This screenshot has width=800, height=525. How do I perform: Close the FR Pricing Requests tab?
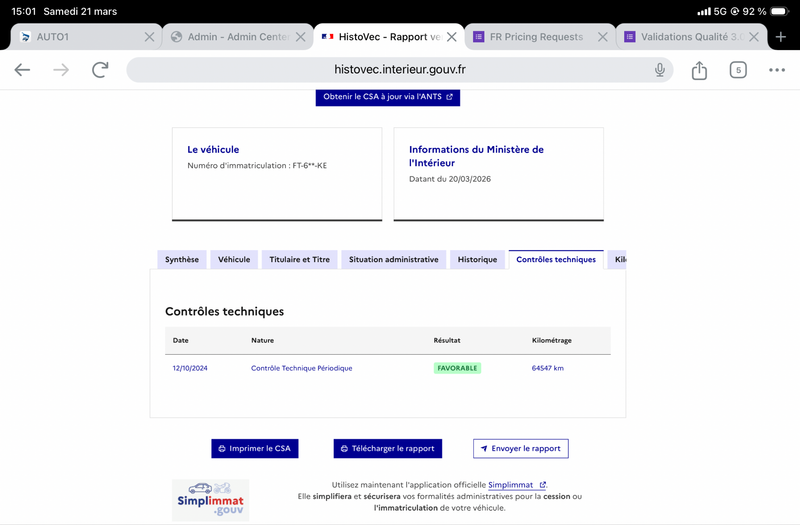click(602, 37)
